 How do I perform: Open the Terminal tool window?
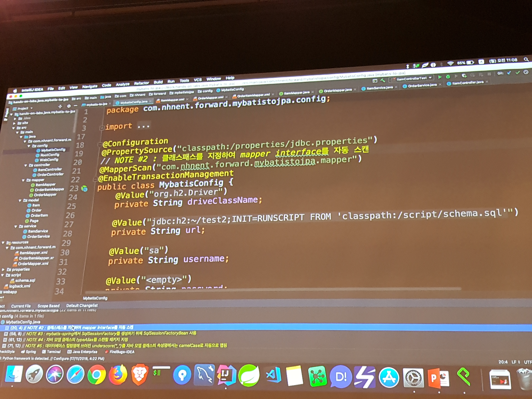click(51, 352)
